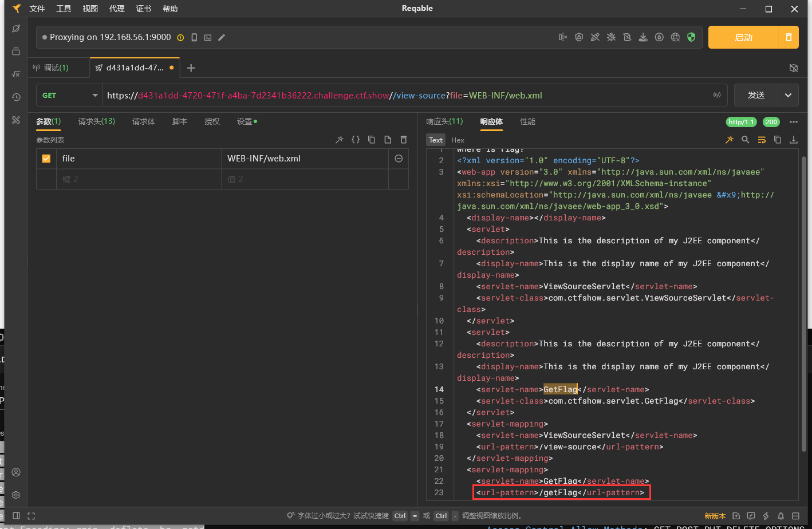Open the history clock sidebar icon

(x=16, y=97)
